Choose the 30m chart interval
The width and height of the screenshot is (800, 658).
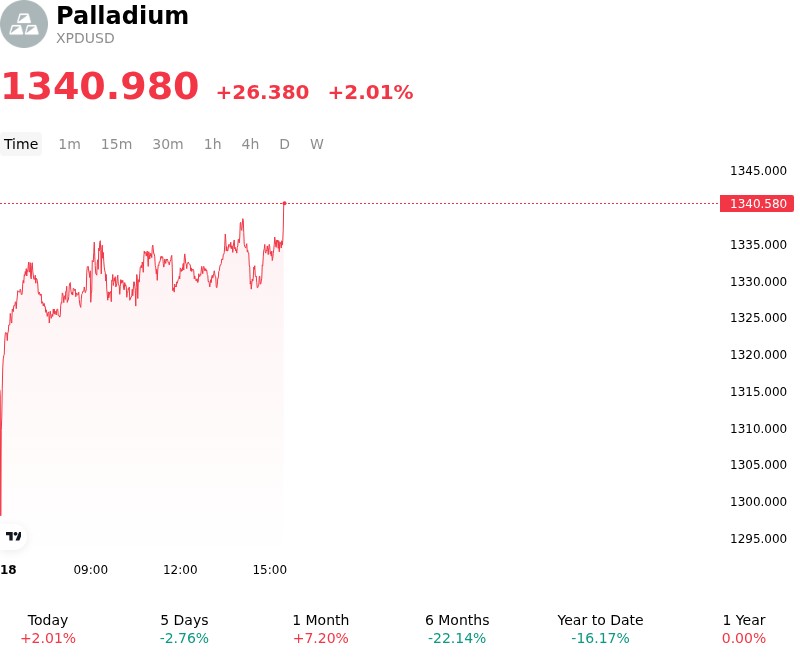pyautogui.click(x=168, y=144)
